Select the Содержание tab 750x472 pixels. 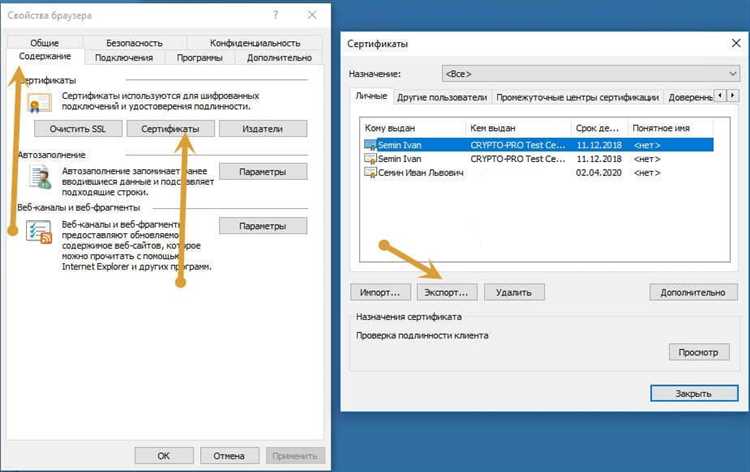[45, 56]
